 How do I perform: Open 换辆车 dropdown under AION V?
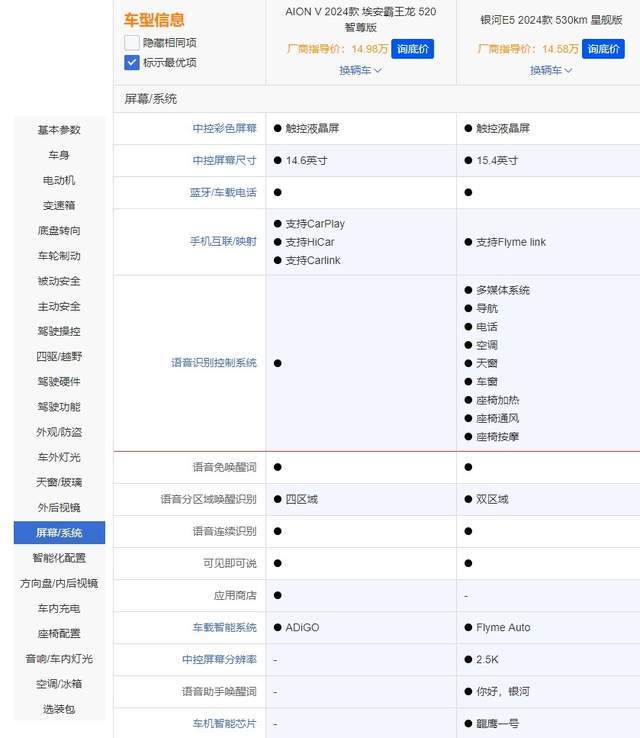click(360, 70)
